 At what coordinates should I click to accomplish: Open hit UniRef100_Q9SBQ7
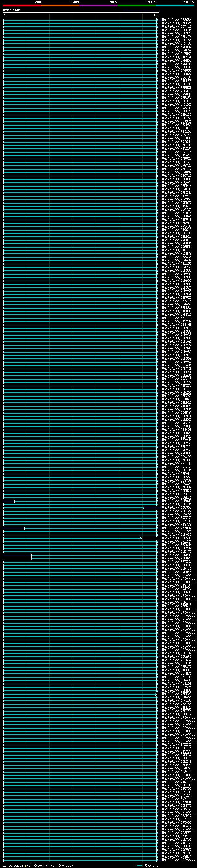(177, 94)
